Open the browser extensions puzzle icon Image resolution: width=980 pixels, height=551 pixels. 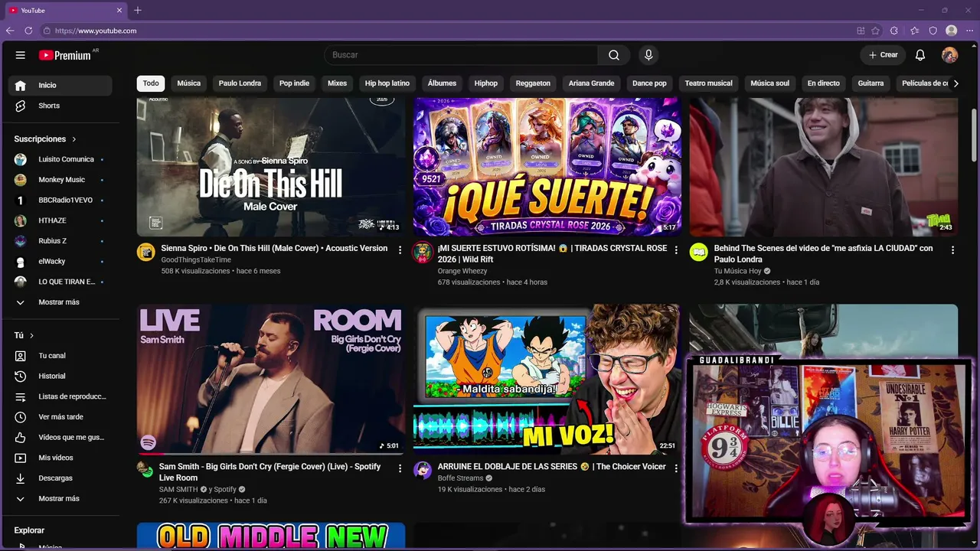point(894,31)
